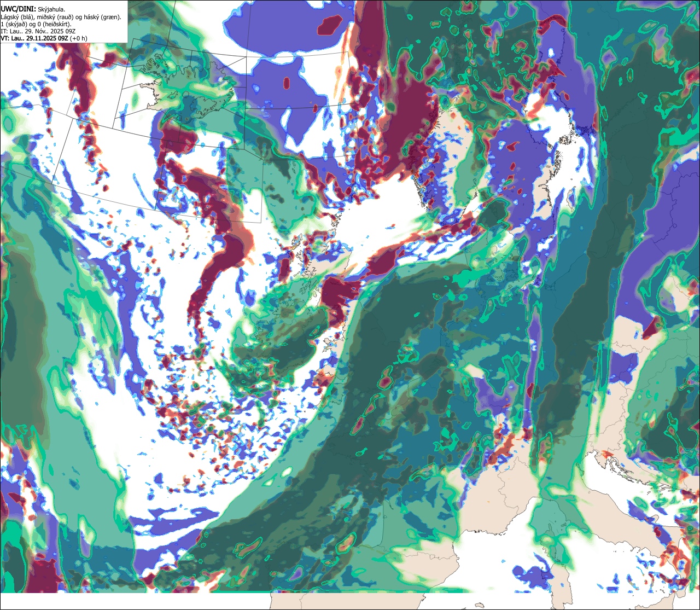Click the 'VT: Lau.. 29.11.2025 09Z (+0 h)' line
Image resolution: width=700 pixels, height=610 pixels.
tap(44, 38)
